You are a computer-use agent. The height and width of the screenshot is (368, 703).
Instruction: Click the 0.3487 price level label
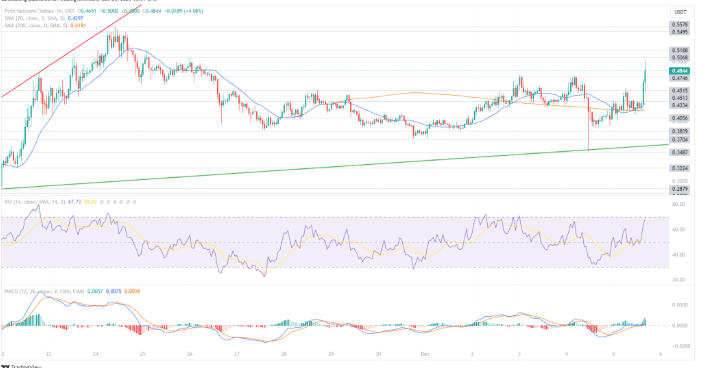[680, 152]
